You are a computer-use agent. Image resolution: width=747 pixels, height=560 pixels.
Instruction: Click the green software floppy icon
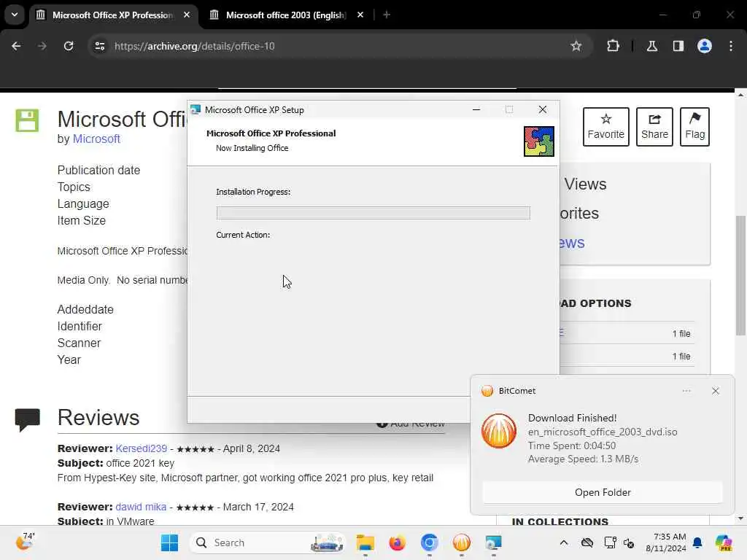point(27,120)
